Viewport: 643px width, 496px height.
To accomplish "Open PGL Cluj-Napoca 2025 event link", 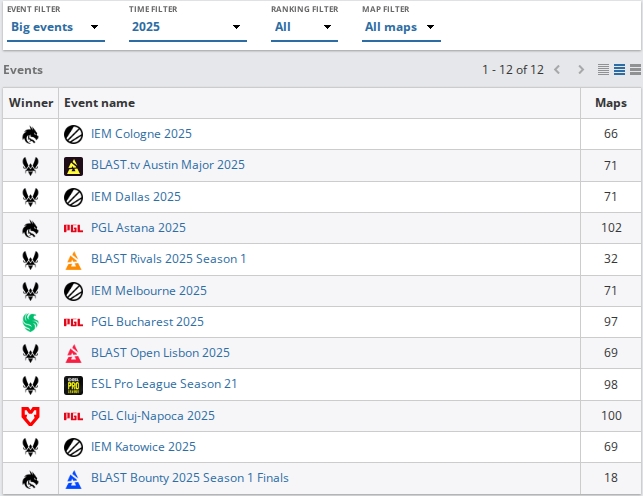I will click(153, 416).
